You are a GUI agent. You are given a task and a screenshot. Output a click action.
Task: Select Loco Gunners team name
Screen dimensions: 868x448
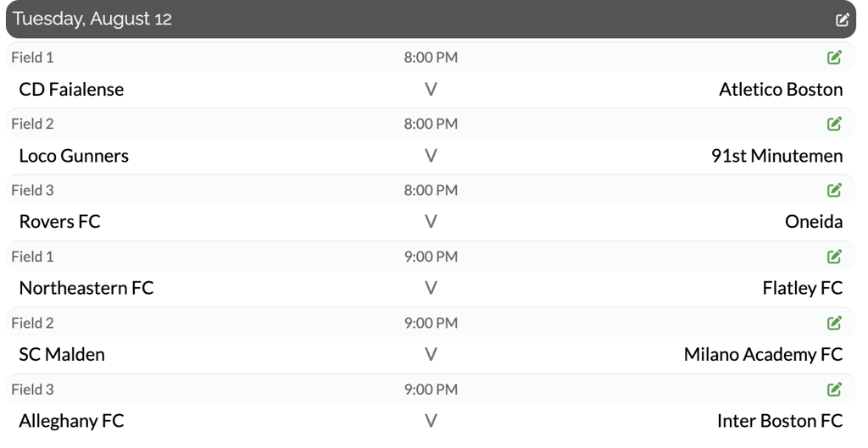[x=74, y=156]
